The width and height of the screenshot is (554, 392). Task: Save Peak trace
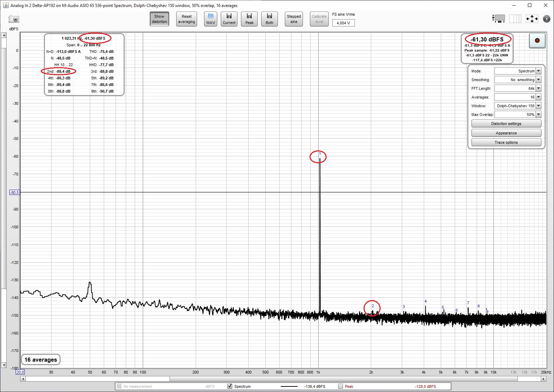[249, 19]
